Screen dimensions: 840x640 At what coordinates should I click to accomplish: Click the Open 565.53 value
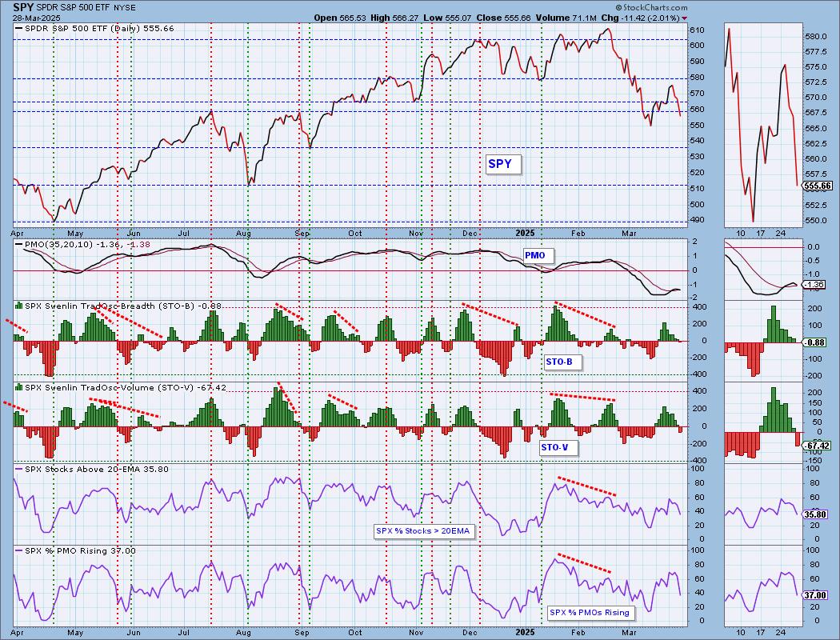340,18
